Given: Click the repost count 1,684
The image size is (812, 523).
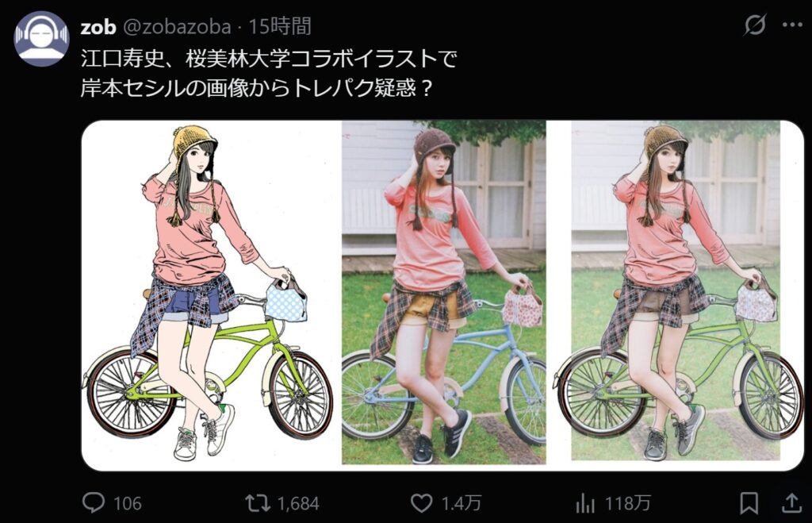Looking at the screenshot, I should 298,503.
